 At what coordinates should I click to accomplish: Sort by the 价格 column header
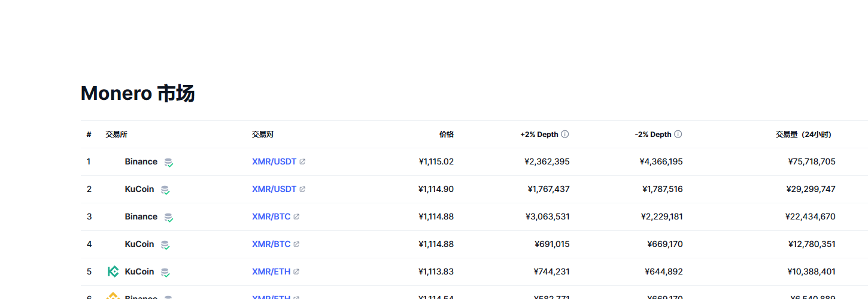446,135
